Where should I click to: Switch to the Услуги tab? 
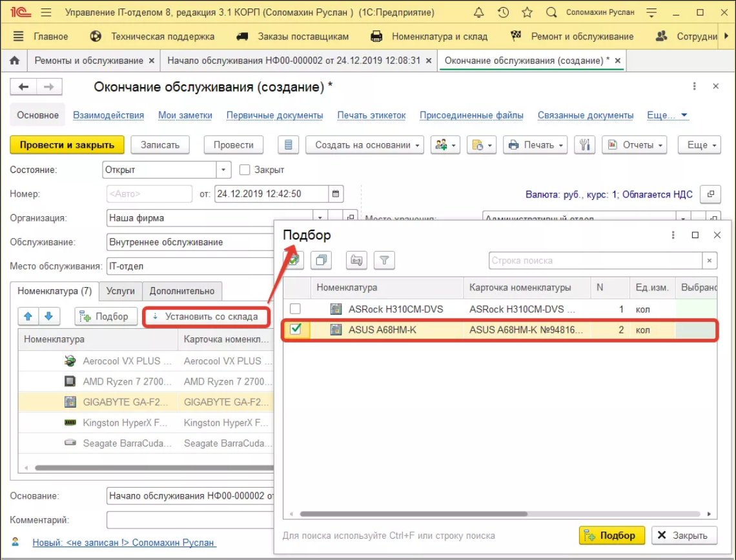coord(121,291)
